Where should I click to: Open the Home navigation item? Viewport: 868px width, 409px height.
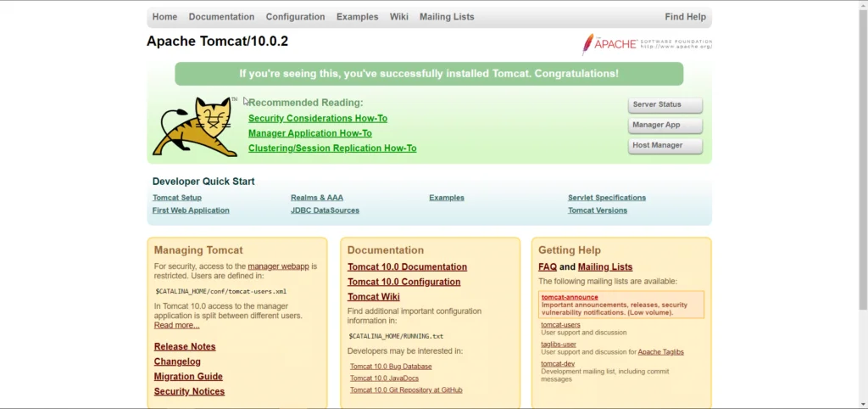164,17
